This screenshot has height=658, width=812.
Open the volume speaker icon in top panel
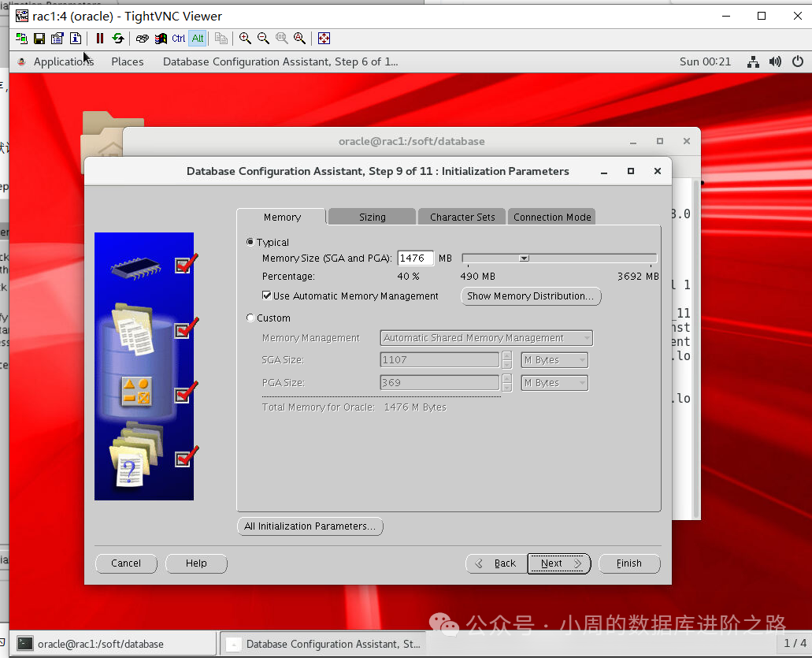click(x=775, y=61)
